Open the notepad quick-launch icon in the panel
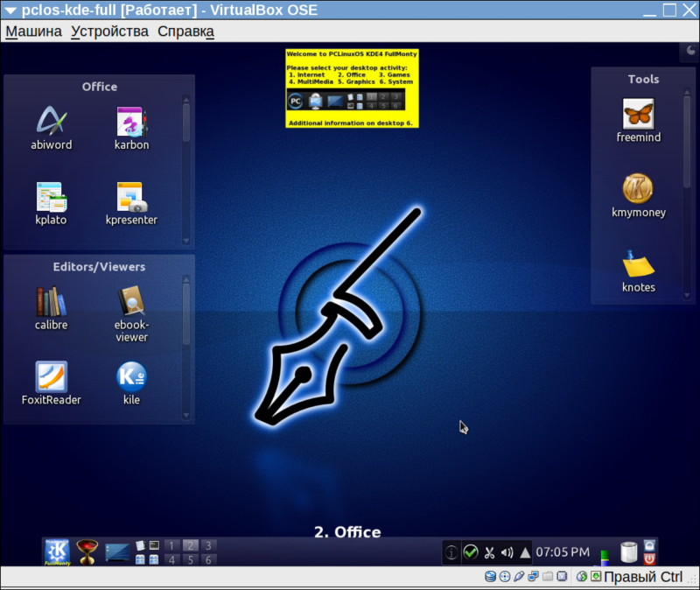The height and width of the screenshot is (590, 700). [x=140, y=545]
